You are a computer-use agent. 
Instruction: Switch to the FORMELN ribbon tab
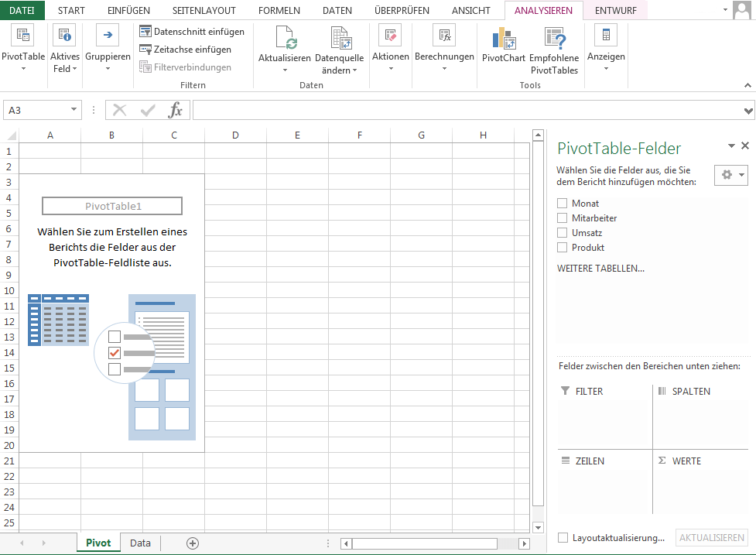[279, 10]
